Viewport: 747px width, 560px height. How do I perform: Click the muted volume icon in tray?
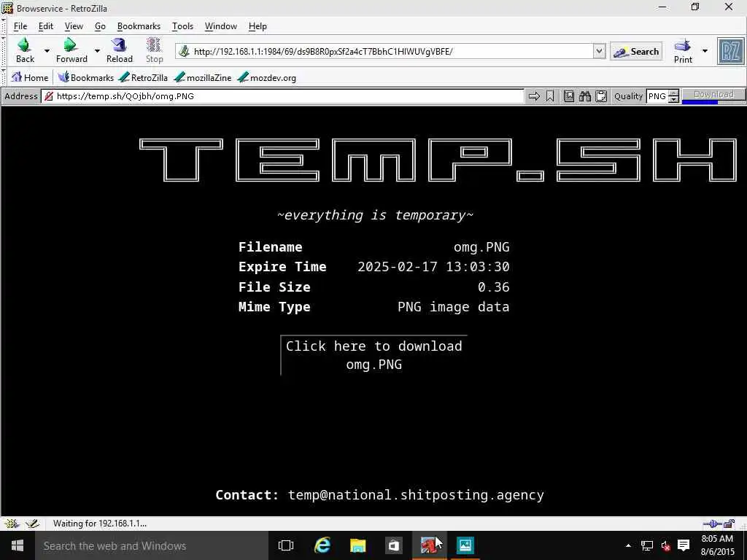pos(665,545)
